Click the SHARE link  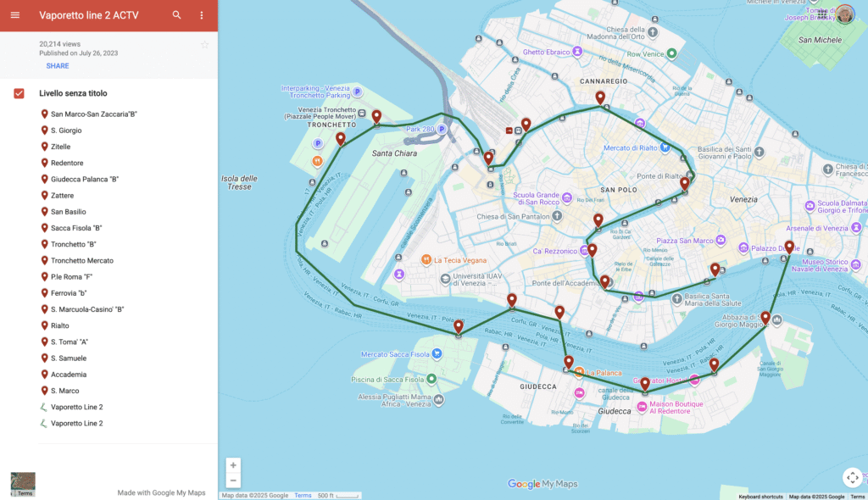point(58,66)
